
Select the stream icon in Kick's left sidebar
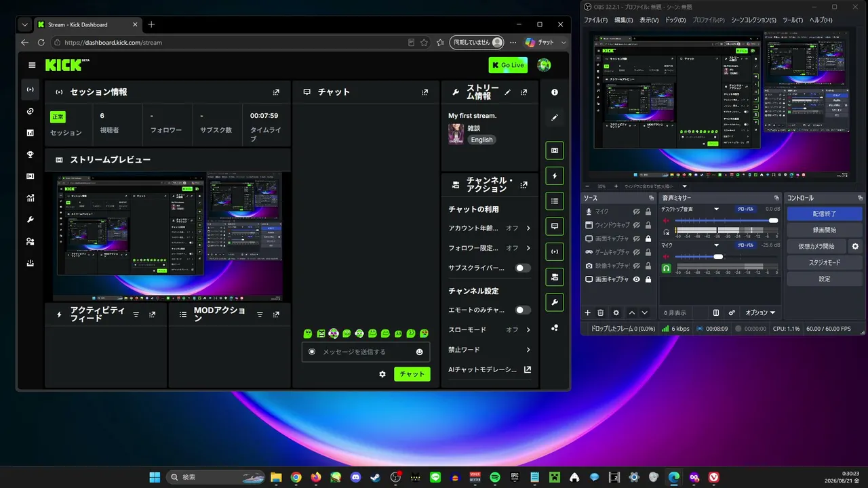[x=30, y=89]
